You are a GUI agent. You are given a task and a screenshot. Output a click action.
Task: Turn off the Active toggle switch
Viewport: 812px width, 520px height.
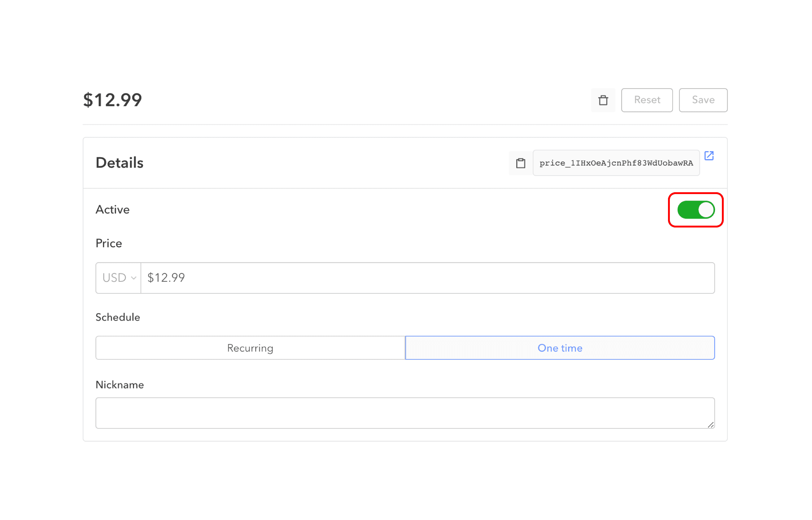tap(696, 210)
